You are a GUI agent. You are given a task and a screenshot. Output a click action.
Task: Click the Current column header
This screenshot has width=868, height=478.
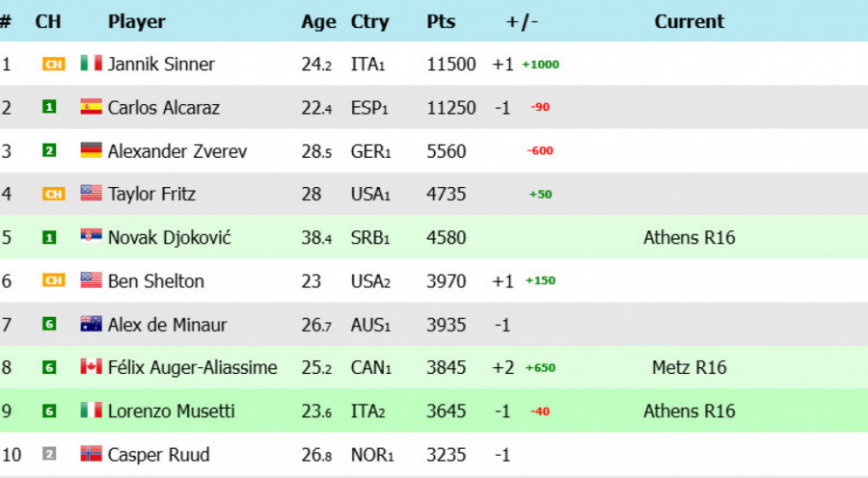tap(689, 21)
